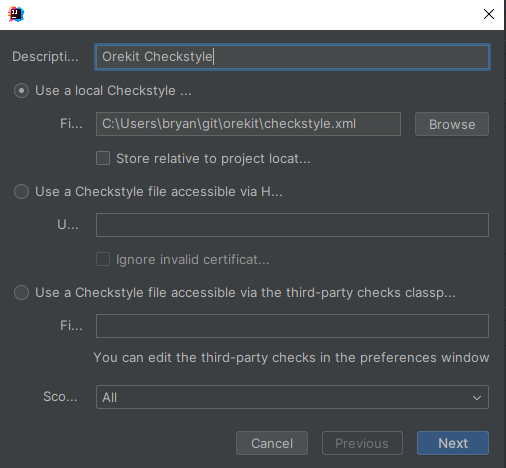Click the 'Sco...' label
Viewport: 506px width, 468px height.
60,397
